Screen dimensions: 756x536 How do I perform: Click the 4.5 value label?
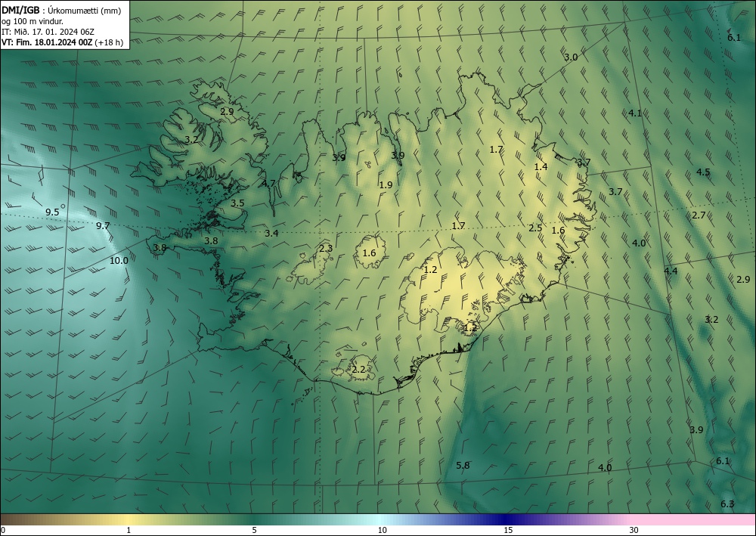coord(703,172)
